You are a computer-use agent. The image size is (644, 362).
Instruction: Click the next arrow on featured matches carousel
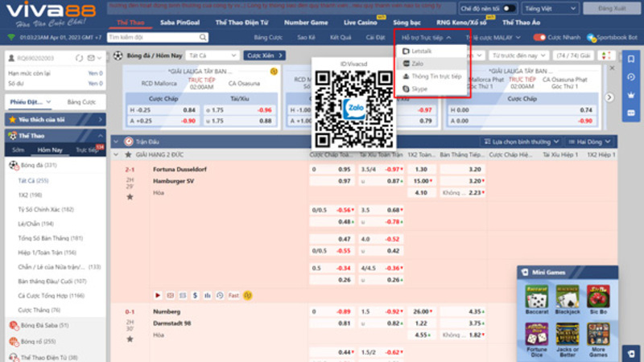point(609,97)
